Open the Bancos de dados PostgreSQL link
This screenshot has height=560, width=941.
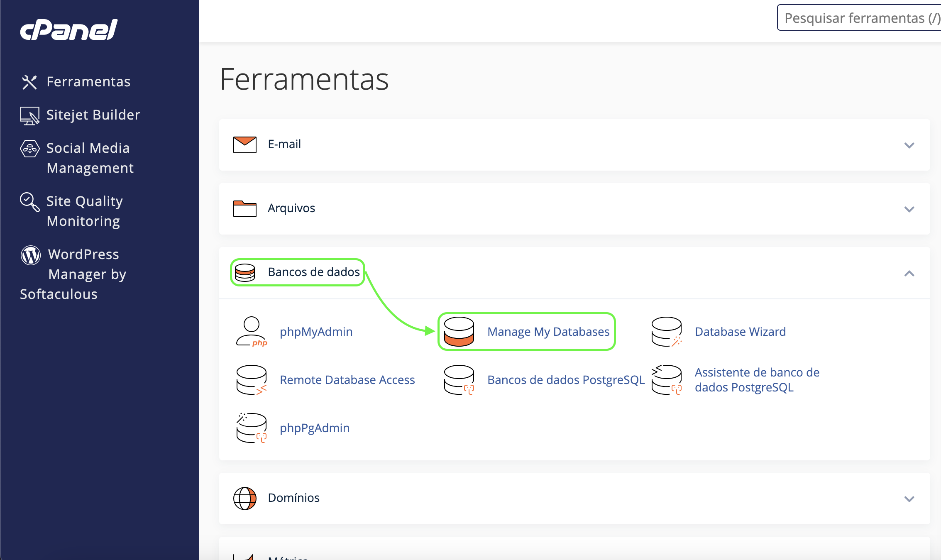click(x=566, y=380)
